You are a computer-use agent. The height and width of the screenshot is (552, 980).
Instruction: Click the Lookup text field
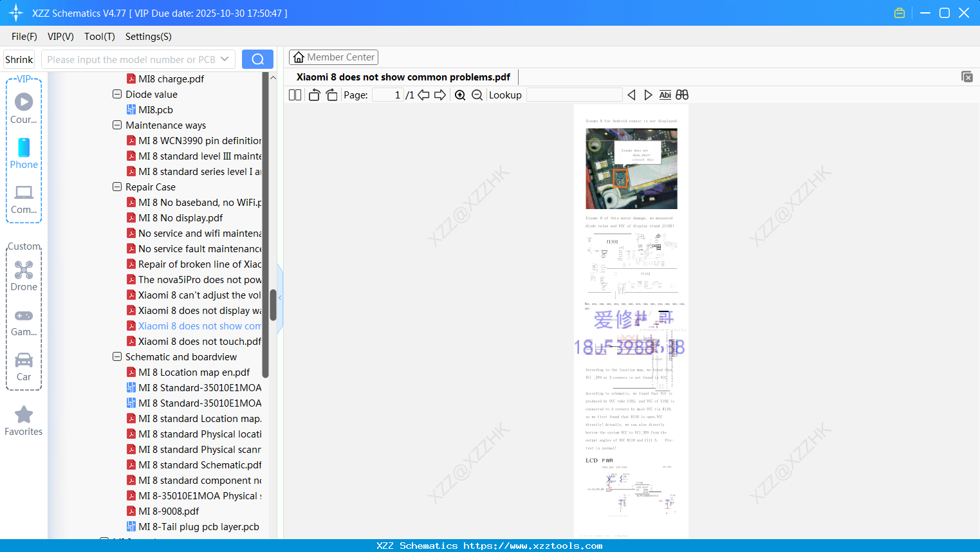[x=574, y=95]
